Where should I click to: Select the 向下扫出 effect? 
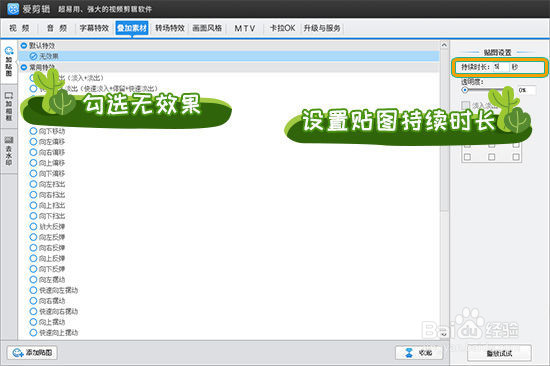coord(47,216)
